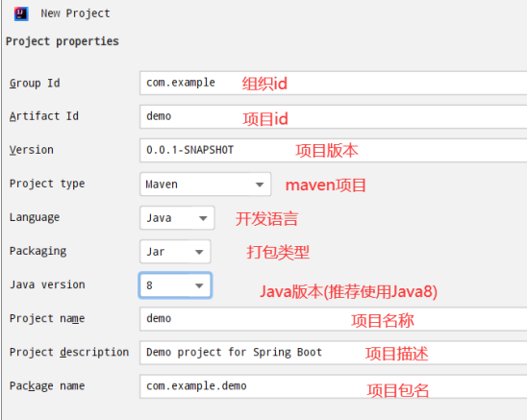This screenshot has width=527, height=420.
Task: Click the 'Artifact Id' label
Action: click(44, 116)
